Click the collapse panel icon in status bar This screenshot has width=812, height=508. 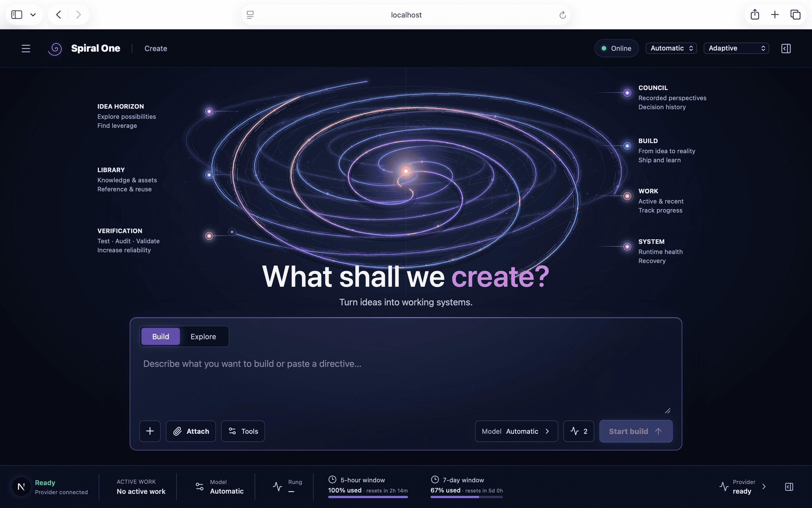click(789, 487)
